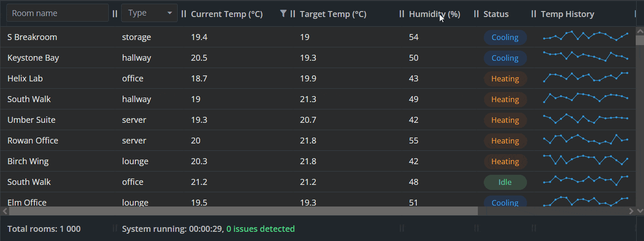Click the drag handle left of Target Temp header
This screenshot has width=644, height=241.
[293, 14]
